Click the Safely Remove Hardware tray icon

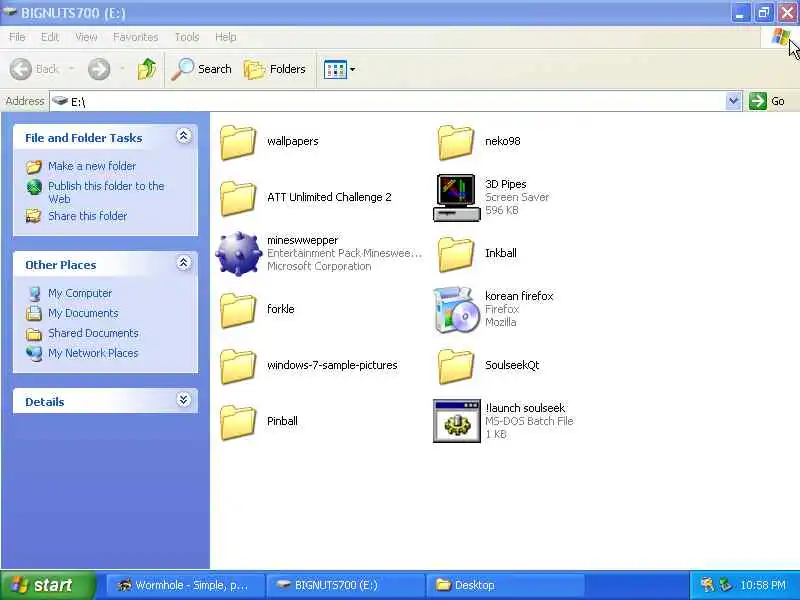[725, 585]
